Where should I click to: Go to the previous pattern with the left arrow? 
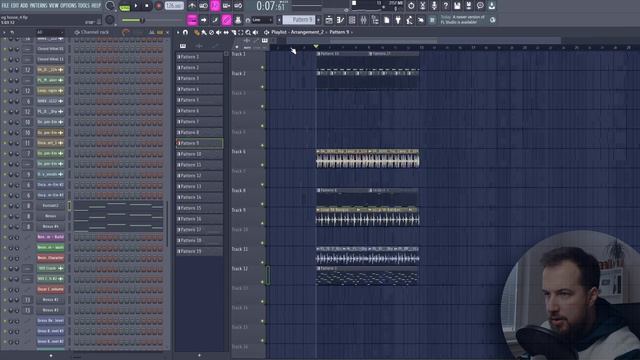click(279, 20)
